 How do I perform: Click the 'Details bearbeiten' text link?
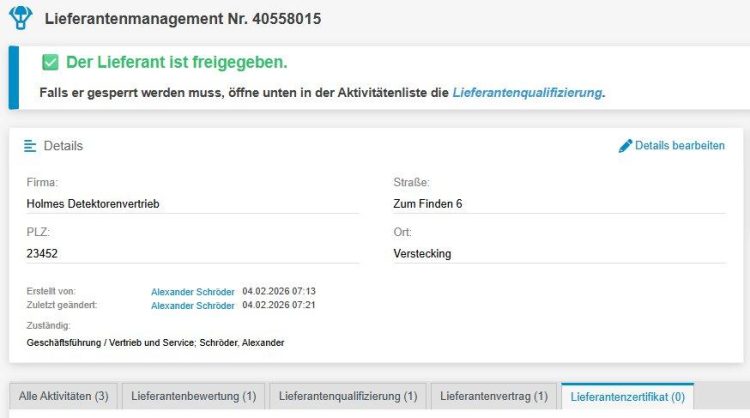(679, 146)
